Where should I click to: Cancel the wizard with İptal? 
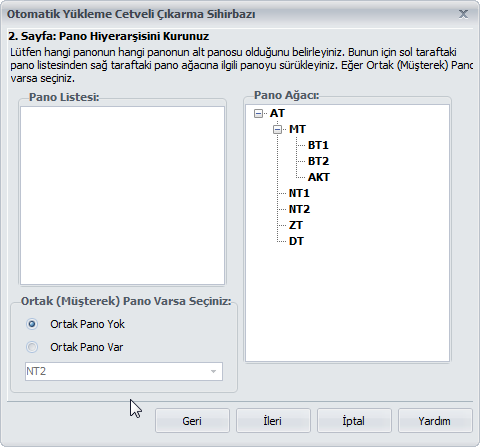tap(354, 421)
